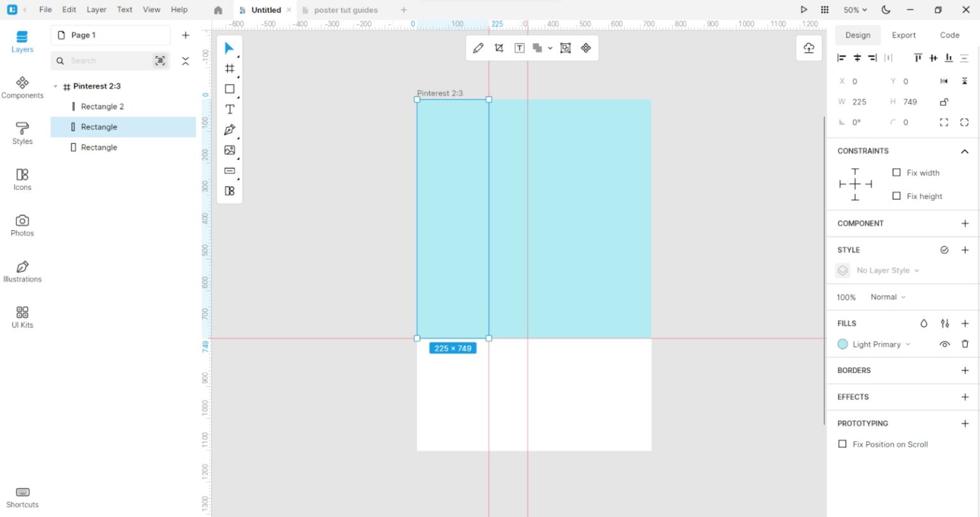Collapse all layers in the list

(x=186, y=61)
